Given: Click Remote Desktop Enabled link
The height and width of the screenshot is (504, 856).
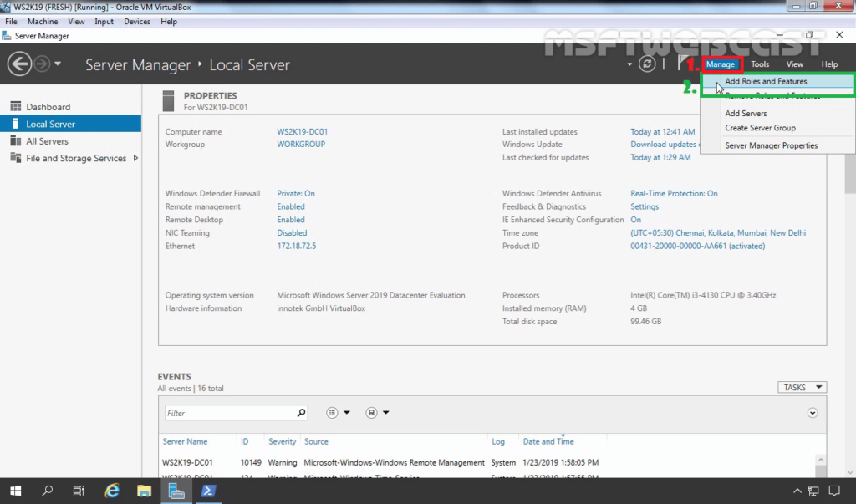Looking at the screenshot, I should coord(290,220).
